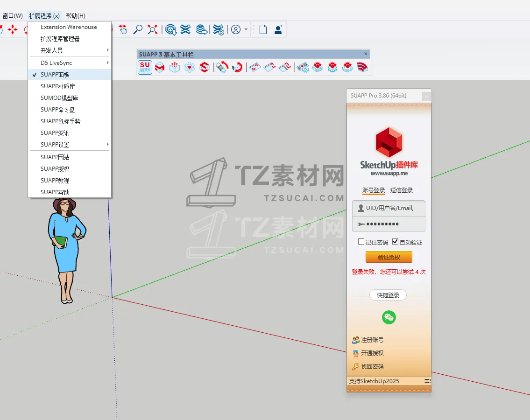Open 扩展程序管理器 menu entry
The height and width of the screenshot is (420, 530).
click(70, 39)
